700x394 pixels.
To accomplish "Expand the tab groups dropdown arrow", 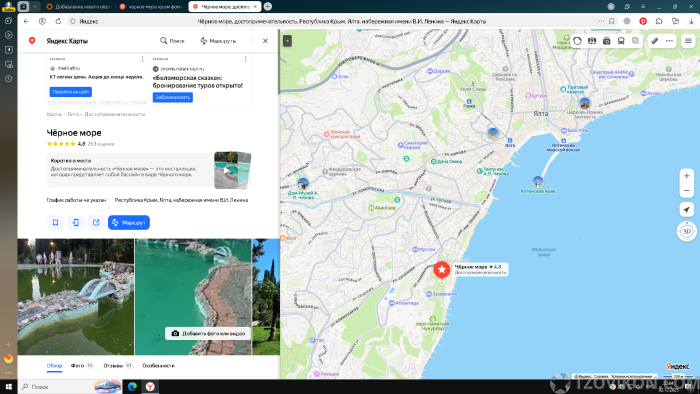I will [x=35, y=6].
